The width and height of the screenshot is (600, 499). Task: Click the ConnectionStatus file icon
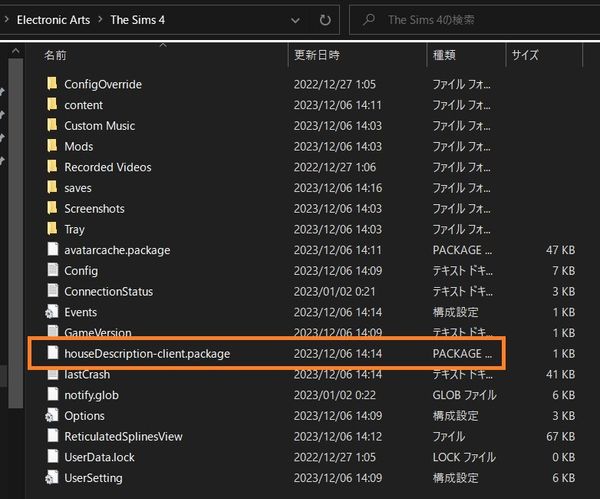(53, 290)
